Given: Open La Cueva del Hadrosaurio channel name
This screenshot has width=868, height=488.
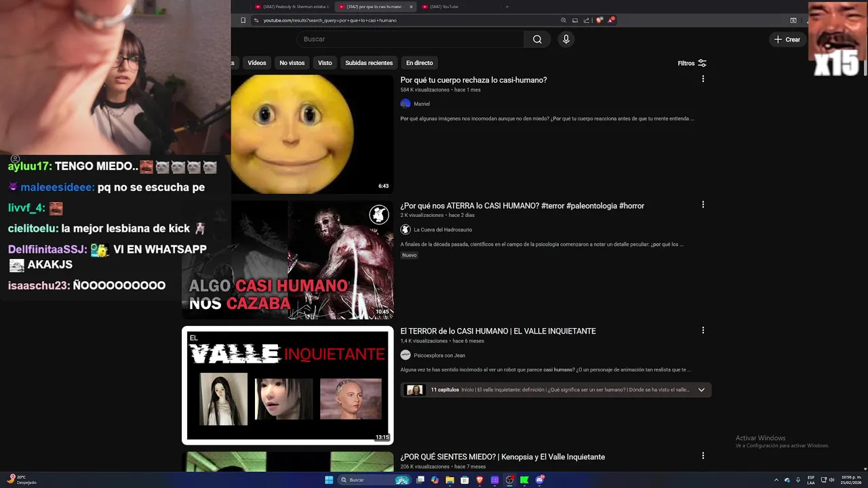Looking at the screenshot, I should point(443,229).
